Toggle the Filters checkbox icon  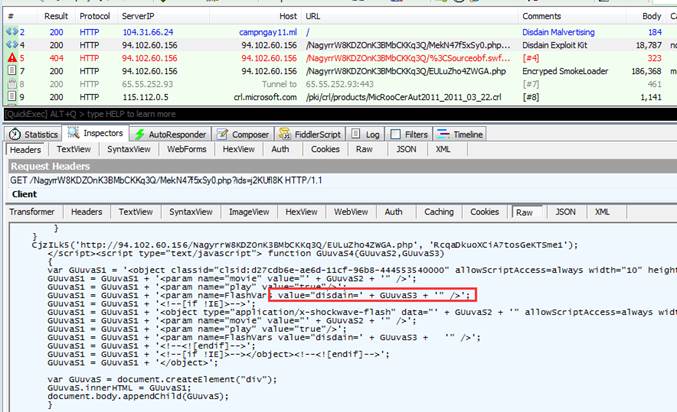[395, 134]
